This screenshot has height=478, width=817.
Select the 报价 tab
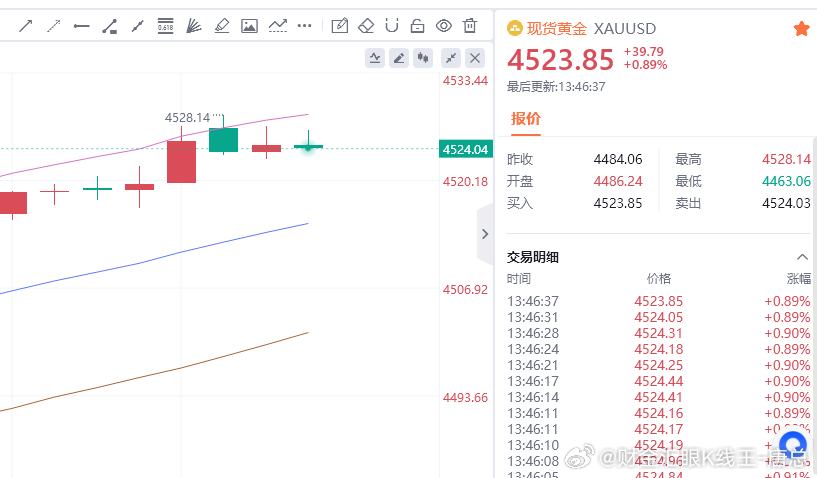(526, 119)
